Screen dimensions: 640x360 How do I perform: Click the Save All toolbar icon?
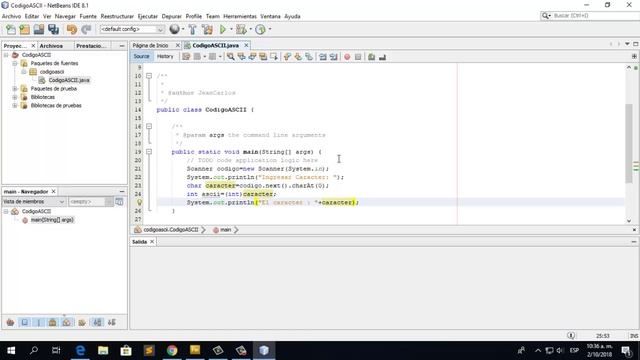[x=53, y=29]
